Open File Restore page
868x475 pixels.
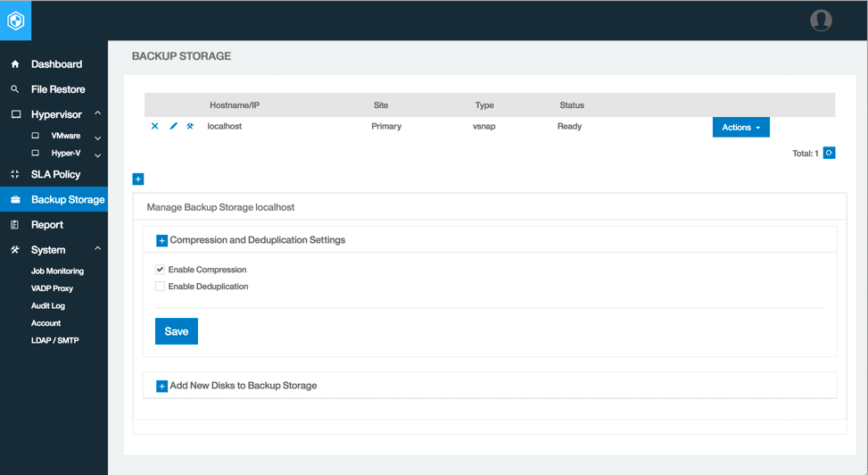[x=58, y=89]
